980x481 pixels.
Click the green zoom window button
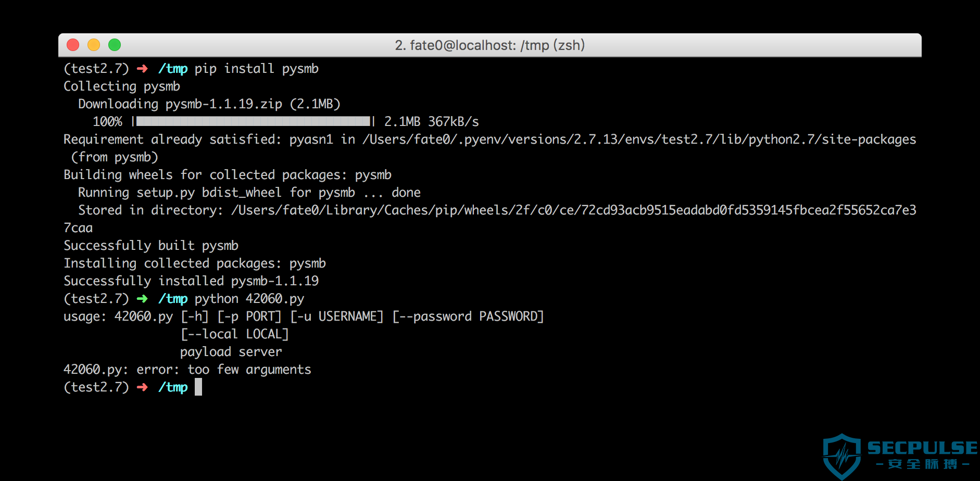pyautogui.click(x=115, y=45)
